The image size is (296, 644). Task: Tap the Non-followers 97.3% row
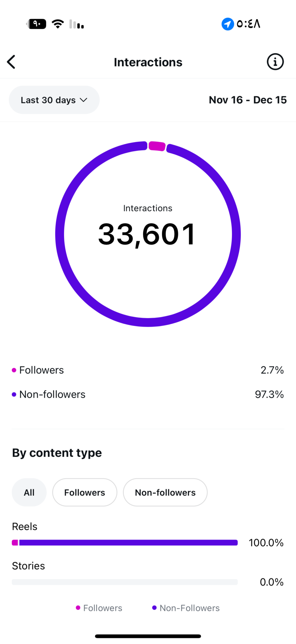pyautogui.click(x=147, y=394)
